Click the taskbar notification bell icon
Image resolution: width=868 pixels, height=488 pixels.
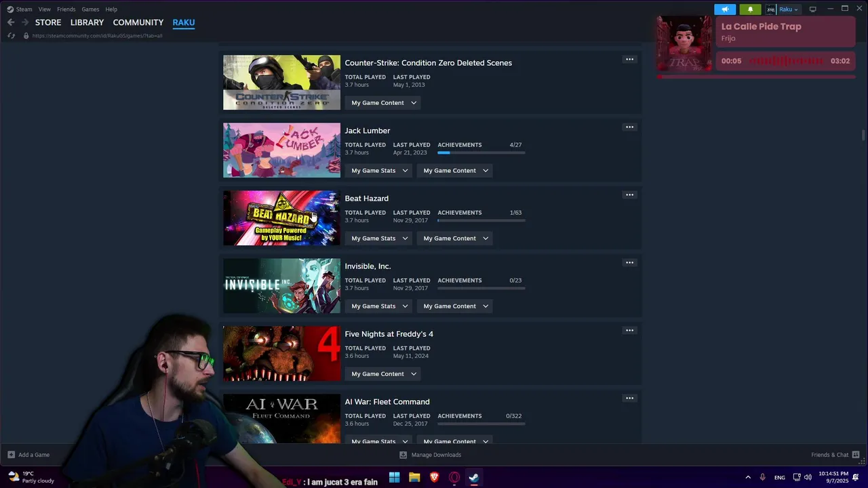click(x=856, y=477)
